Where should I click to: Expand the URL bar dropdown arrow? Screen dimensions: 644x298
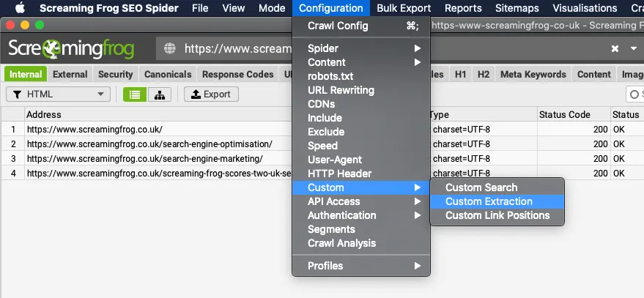(x=634, y=48)
